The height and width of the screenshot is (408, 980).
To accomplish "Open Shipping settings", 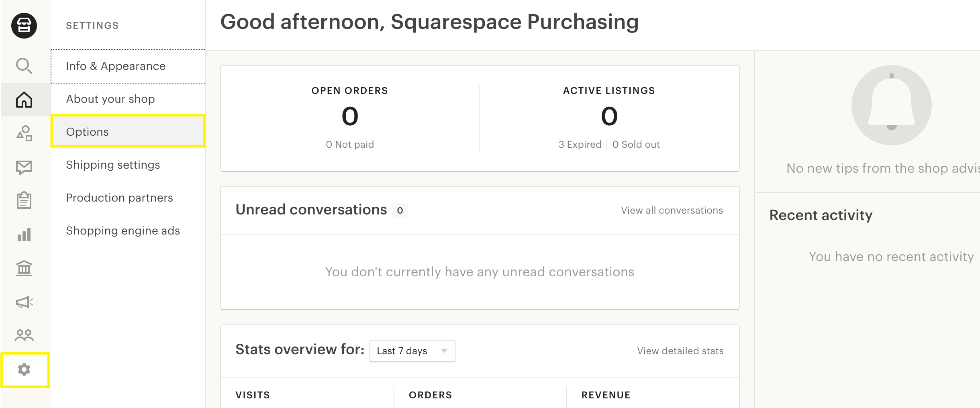I will point(113,165).
